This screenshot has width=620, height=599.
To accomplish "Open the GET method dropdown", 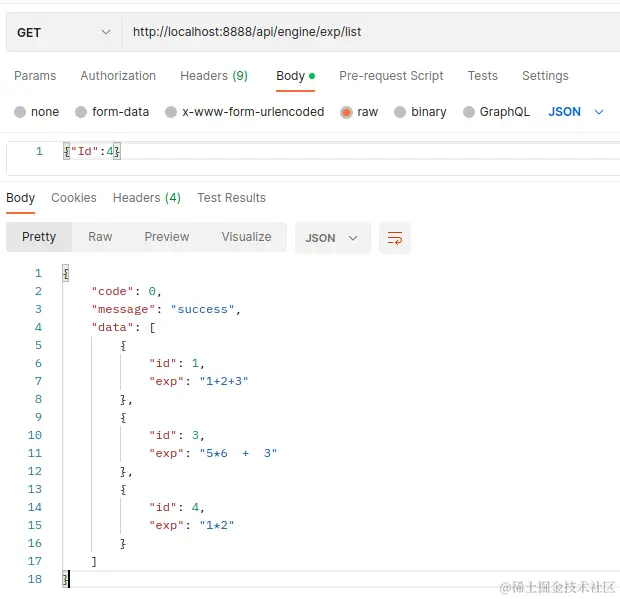I will point(62,32).
